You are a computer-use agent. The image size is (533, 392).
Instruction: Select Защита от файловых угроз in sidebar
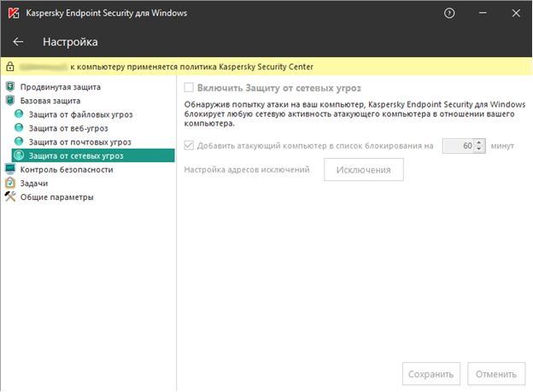[x=80, y=114]
